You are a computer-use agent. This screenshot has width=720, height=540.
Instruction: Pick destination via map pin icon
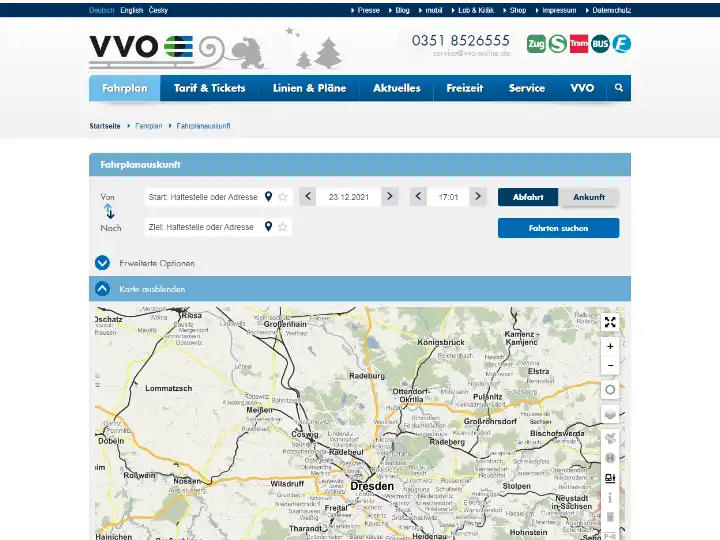[269, 226]
